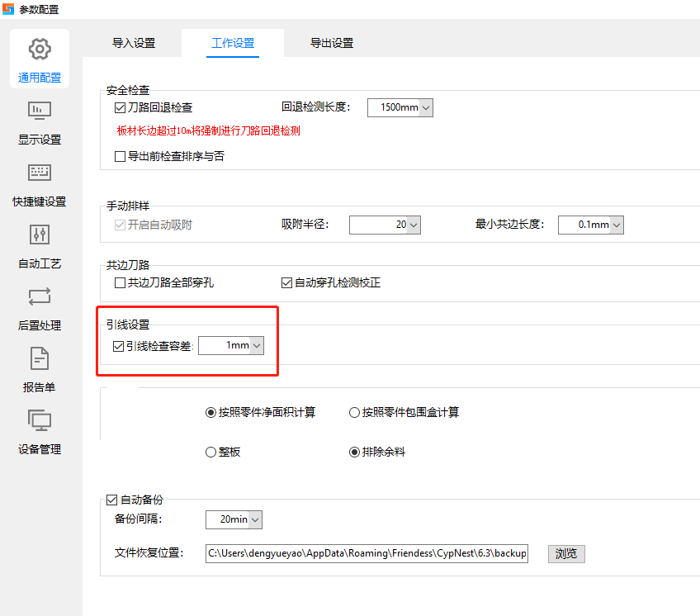Viewport: 700px width, 616px height.
Task: Click the 文件恢复位置 path field
Action: [366, 553]
